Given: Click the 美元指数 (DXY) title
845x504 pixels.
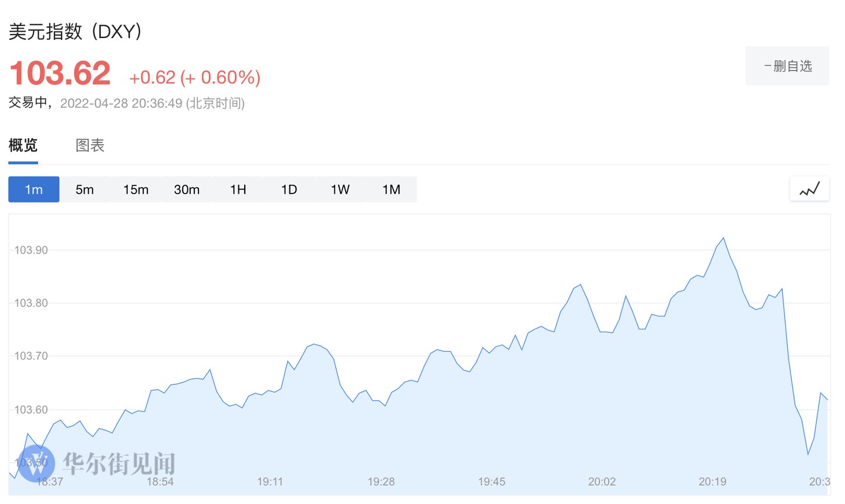Looking at the screenshot, I should [75, 32].
